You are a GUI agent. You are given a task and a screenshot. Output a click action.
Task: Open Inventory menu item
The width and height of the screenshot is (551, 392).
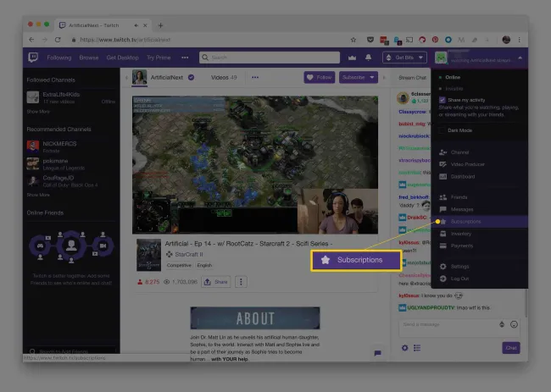(480, 234)
